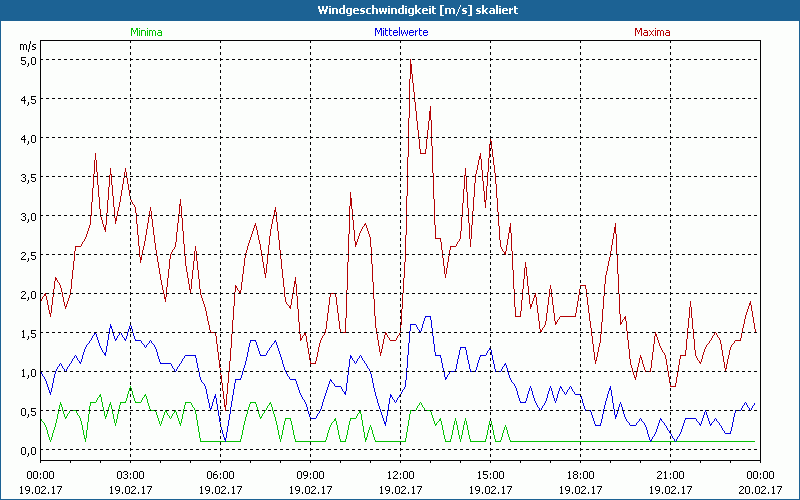Select the 12:00 time axis label
The width and height of the screenshot is (800, 500).
400,475
